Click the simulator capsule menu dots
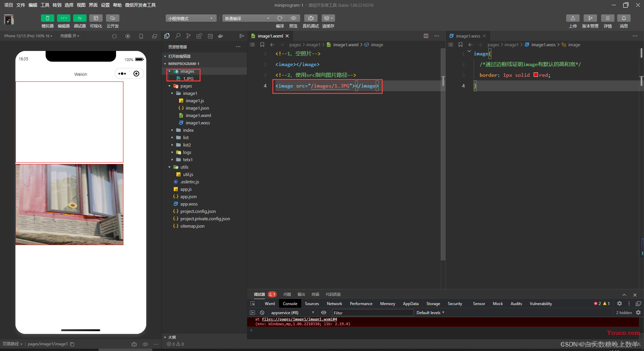 122,74
